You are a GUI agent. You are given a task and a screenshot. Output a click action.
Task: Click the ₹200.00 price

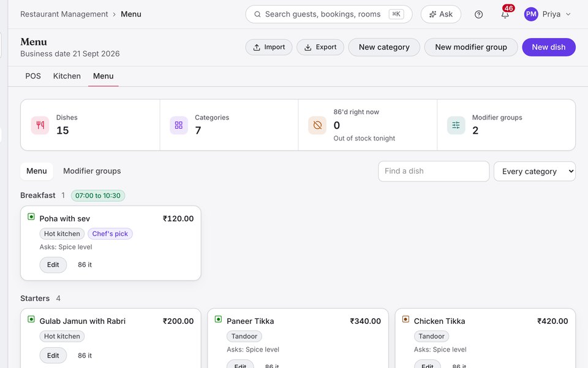(x=178, y=321)
